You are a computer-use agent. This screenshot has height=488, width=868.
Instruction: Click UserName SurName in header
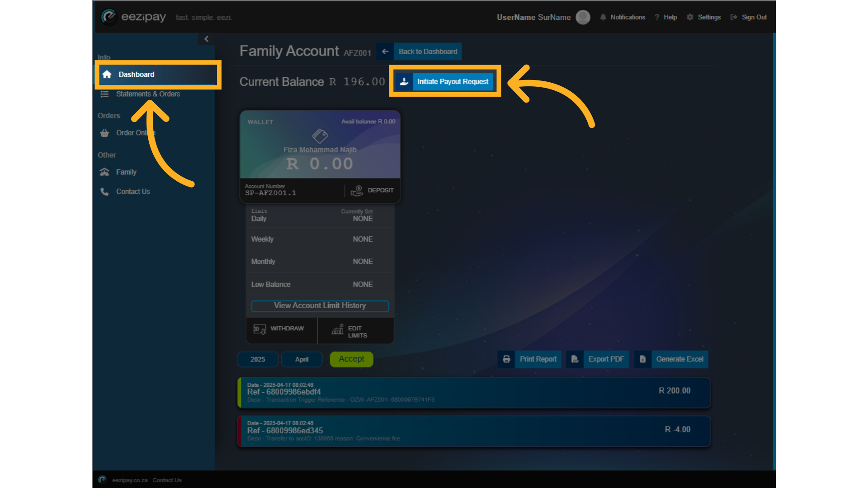[x=533, y=17]
